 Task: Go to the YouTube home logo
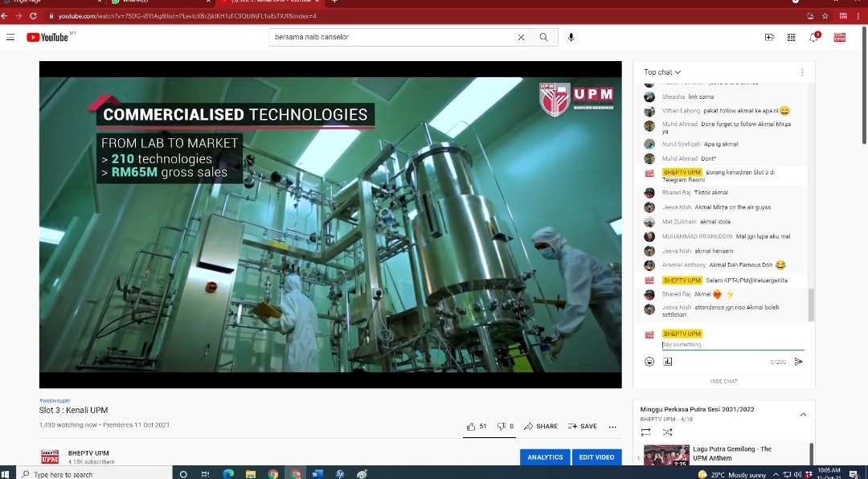[x=47, y=37]
